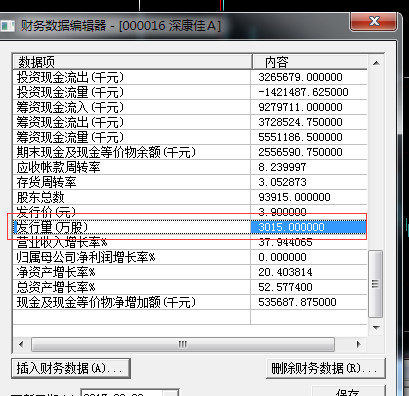Click the value 3728524.750000
Screen dimensions: 409x396
[x=300, y=122]
